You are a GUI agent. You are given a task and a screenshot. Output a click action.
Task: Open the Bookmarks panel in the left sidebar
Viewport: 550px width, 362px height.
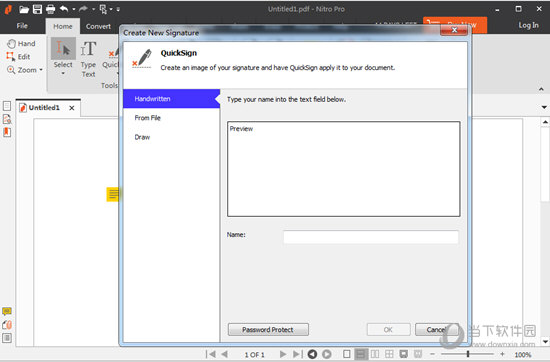pos(7,132)
